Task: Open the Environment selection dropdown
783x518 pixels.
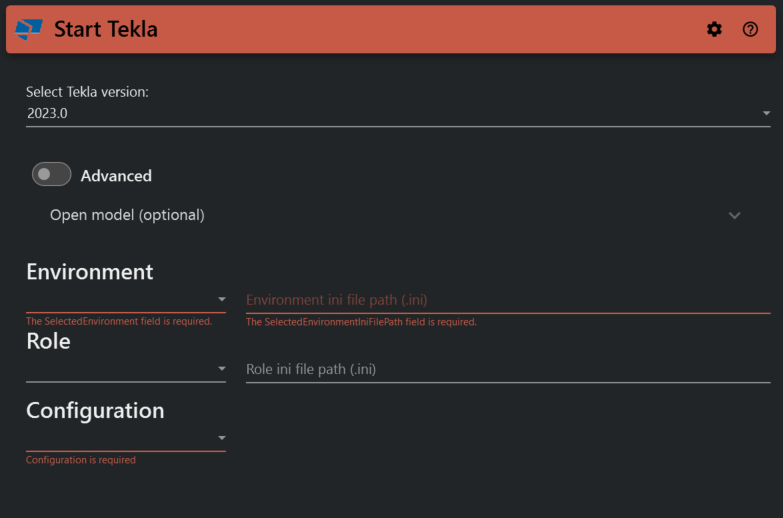Action: (126, 300)
